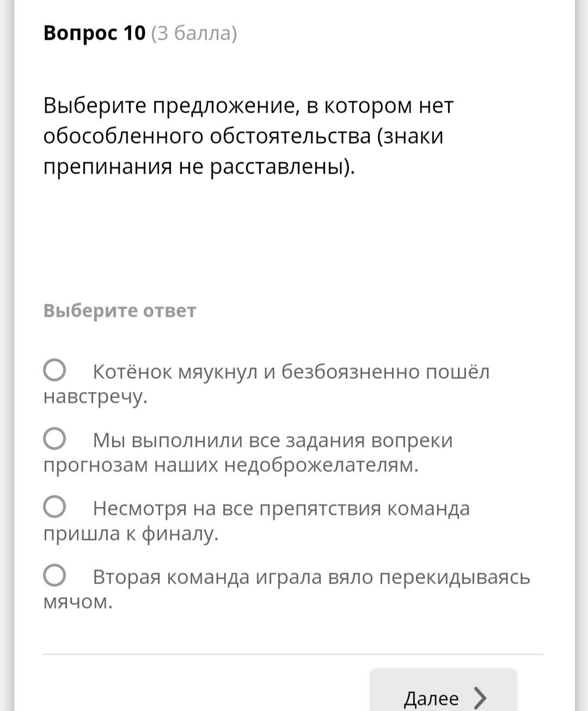Click the answer text "Вторая команда играла вяло перекидываясь"
This screenshot has height=711, width=588.
pos(311,577)
